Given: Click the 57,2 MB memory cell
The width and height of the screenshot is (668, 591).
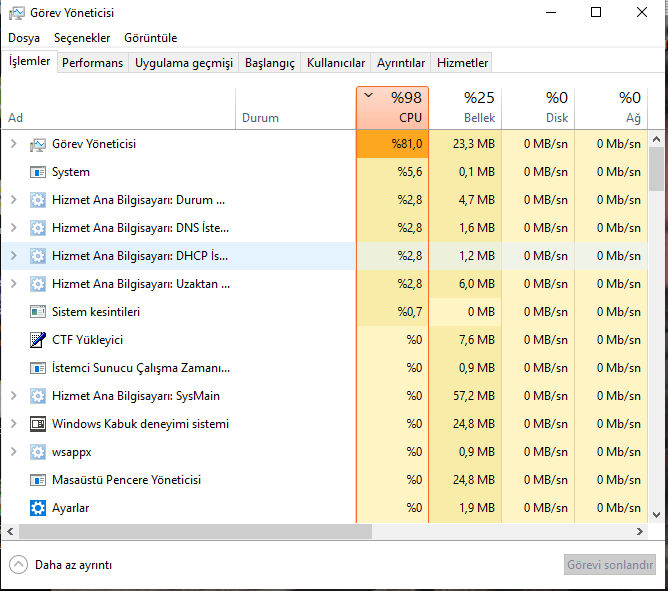Looking at the screenshot, I should [x=465, y=396].
